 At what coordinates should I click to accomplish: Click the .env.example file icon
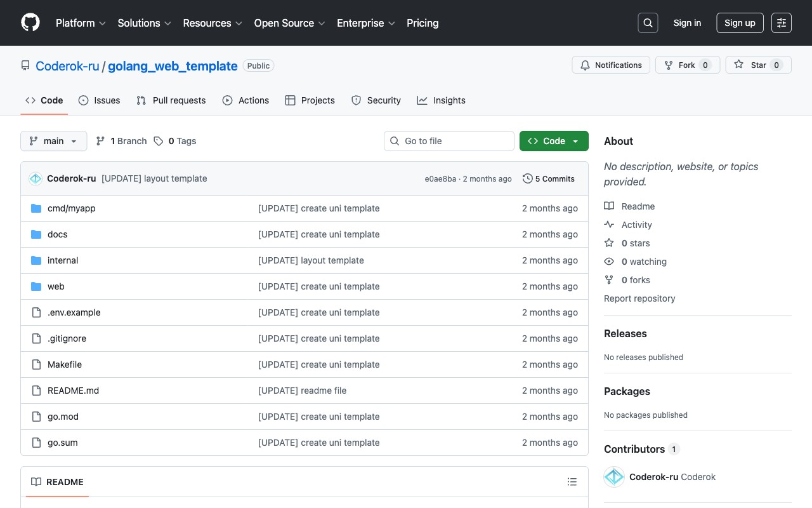(x=36, y=312)
